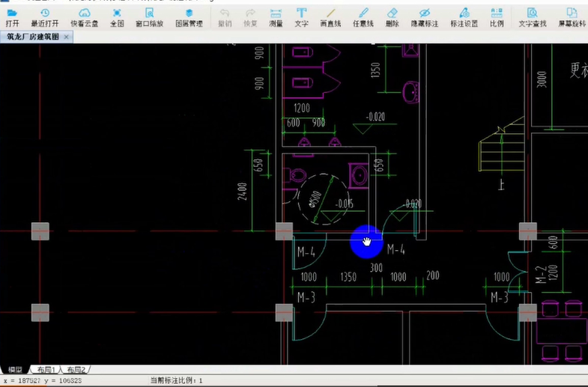Select the 文字 text annotation tool

point(301,18)
